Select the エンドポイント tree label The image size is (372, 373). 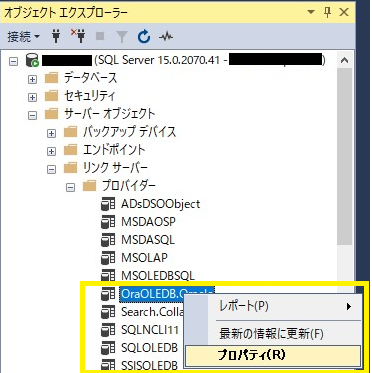pyautogui.click(x=114, y=150)
